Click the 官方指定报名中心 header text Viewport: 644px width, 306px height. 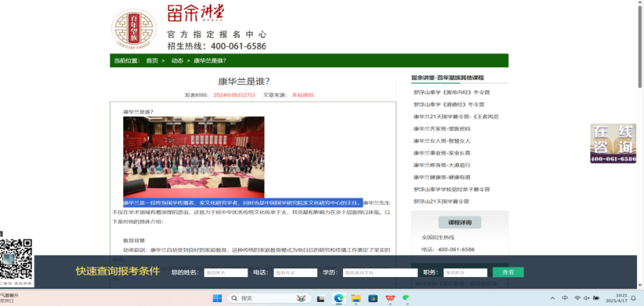click(216, 35)
